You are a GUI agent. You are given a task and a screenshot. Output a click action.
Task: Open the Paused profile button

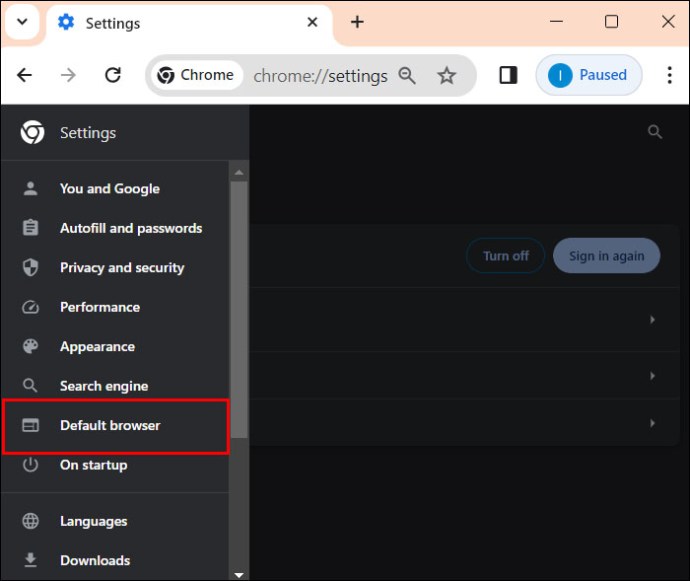click(589, 75)
